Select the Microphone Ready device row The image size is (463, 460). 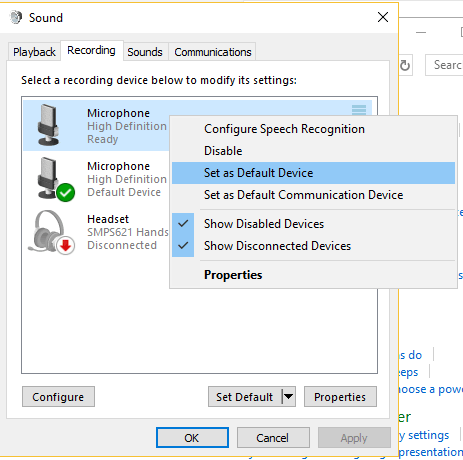click(97, 125)
